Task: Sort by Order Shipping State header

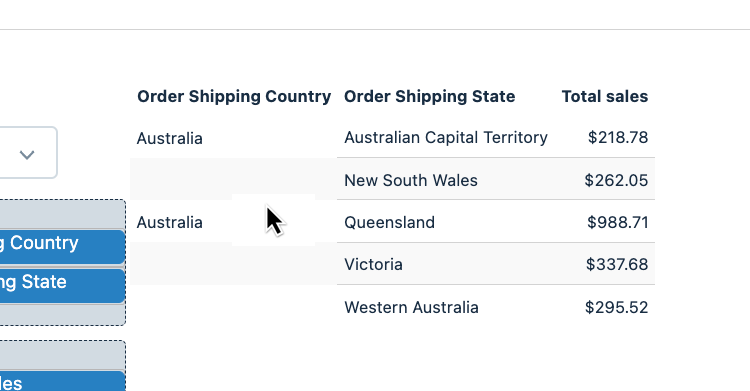Action: [x=430, y=96]
